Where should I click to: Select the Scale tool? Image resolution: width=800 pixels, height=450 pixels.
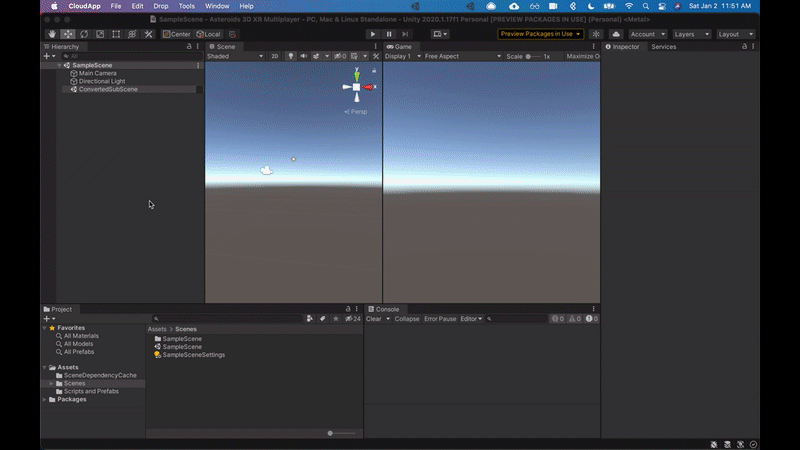pyautogui.click(x=100, y=34)
